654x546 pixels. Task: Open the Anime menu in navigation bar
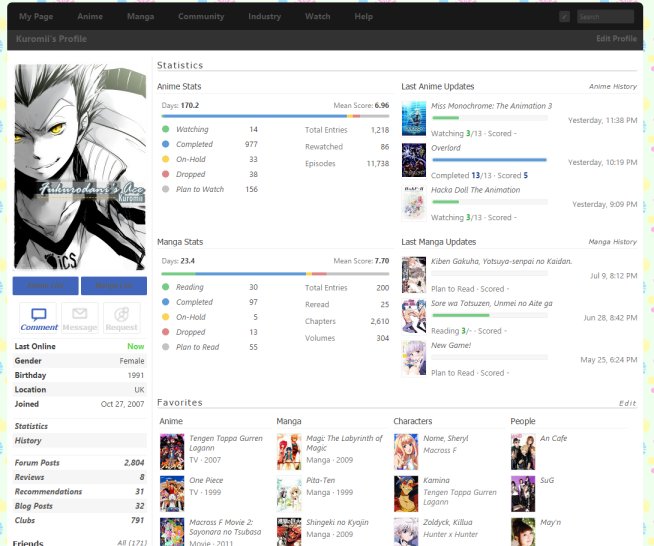pyautogui.click(x=90, y=17)
